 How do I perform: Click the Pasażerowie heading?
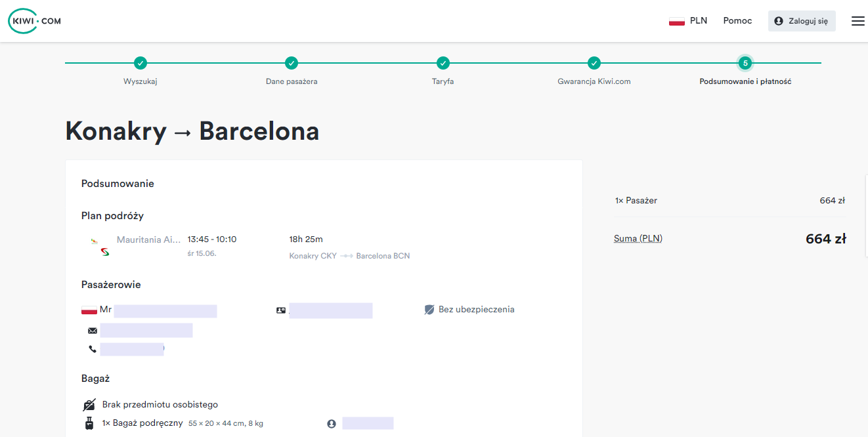(x=111, y=285)
